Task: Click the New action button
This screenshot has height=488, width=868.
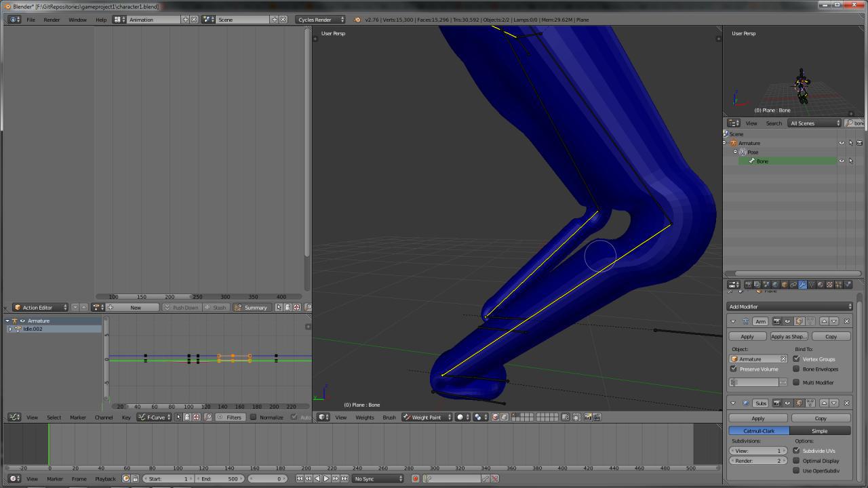Action: (136, 307)
